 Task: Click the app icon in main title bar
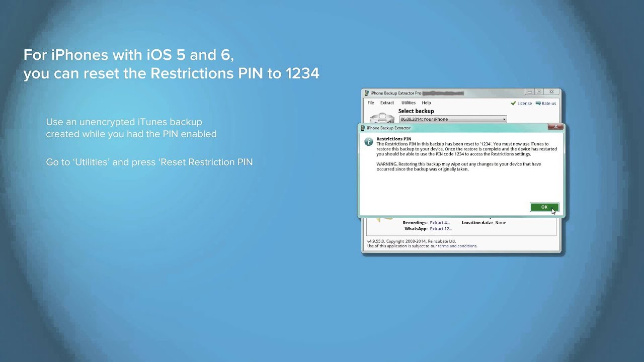(x=367, y=93)
